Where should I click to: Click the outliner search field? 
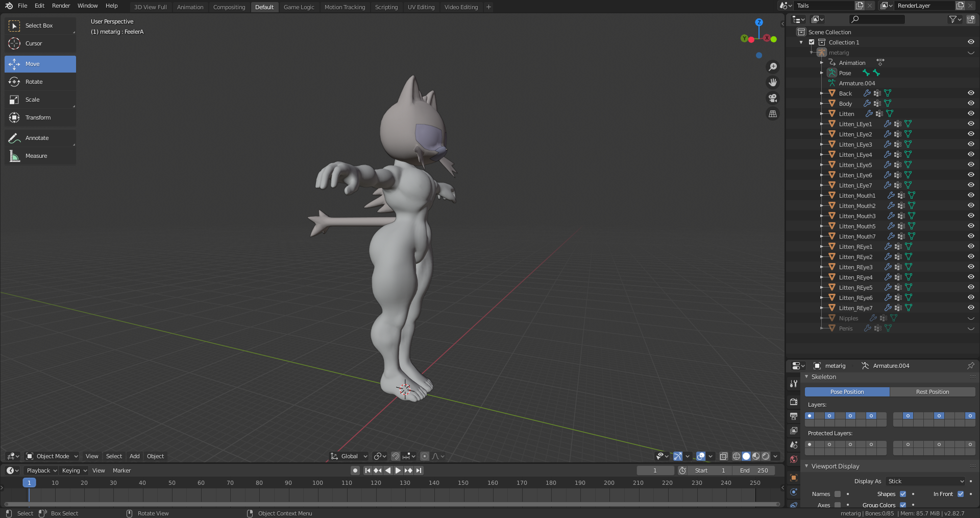877,19
